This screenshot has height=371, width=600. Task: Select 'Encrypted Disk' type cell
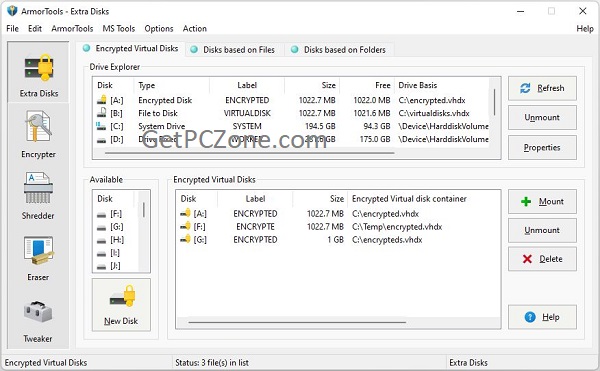tap(165, 100)
